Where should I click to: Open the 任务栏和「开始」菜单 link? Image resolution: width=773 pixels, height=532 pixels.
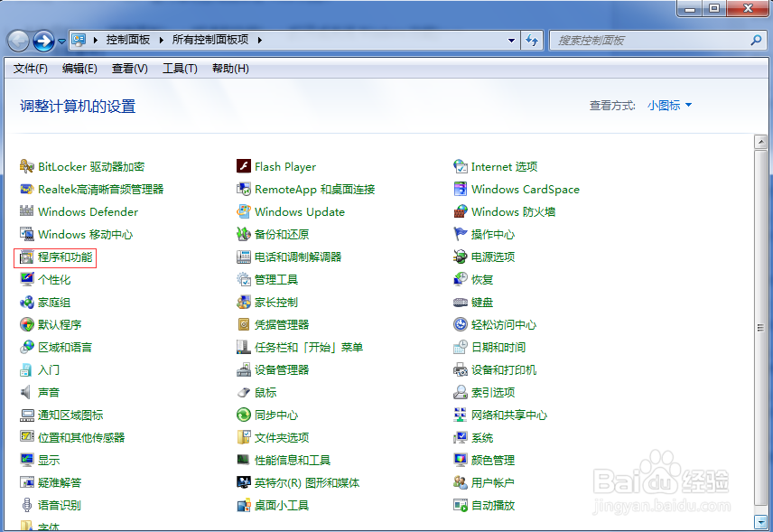coord(309,348)
